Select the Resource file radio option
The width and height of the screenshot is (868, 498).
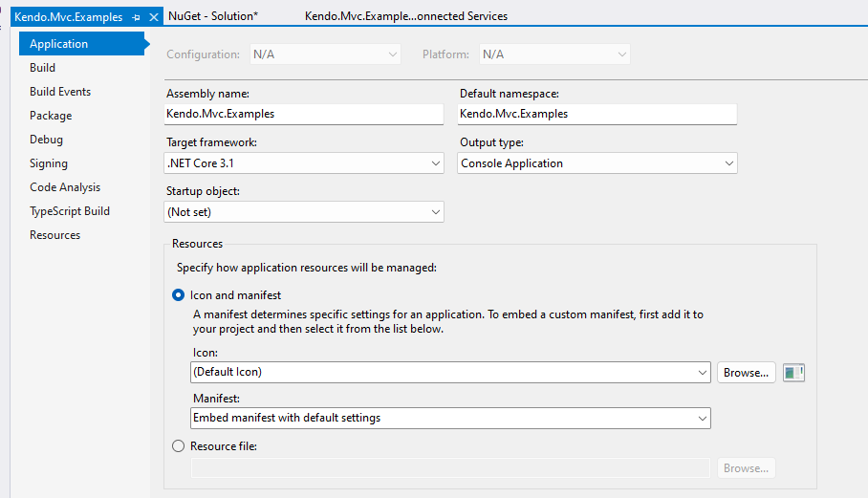pos(178,445)
